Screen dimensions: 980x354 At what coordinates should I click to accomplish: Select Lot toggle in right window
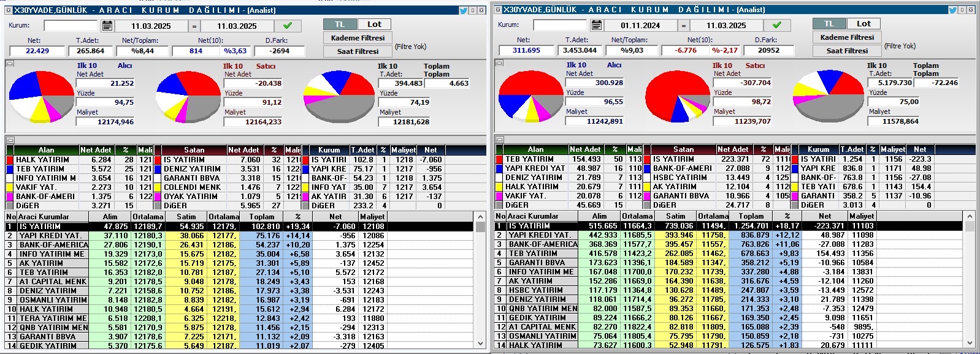coord(863,24)
